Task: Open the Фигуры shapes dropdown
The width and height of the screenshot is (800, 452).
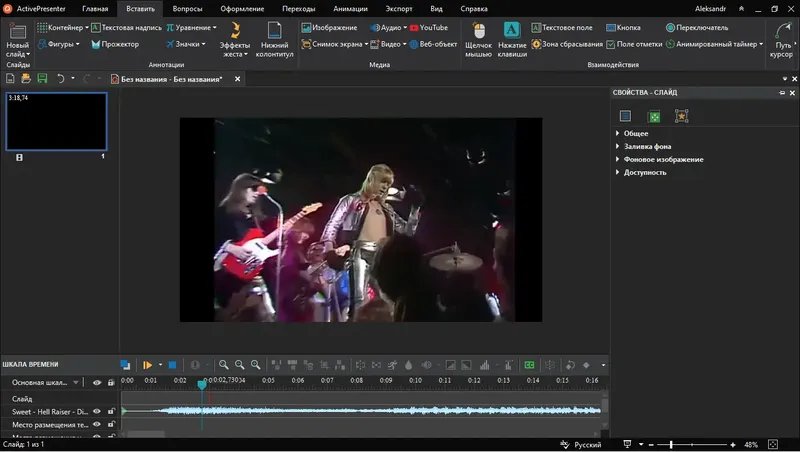Action: coord(63,45)
